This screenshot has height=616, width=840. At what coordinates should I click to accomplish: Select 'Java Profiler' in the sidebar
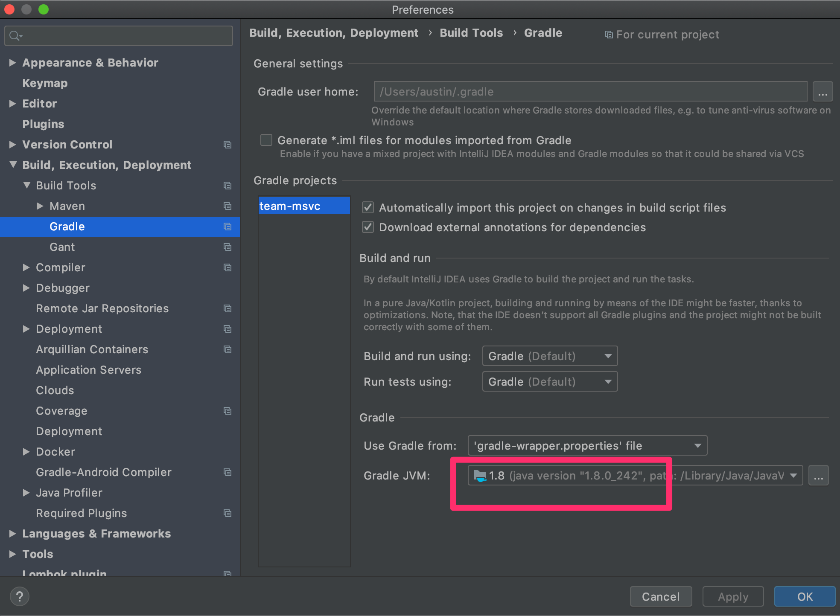pos(69,493)
